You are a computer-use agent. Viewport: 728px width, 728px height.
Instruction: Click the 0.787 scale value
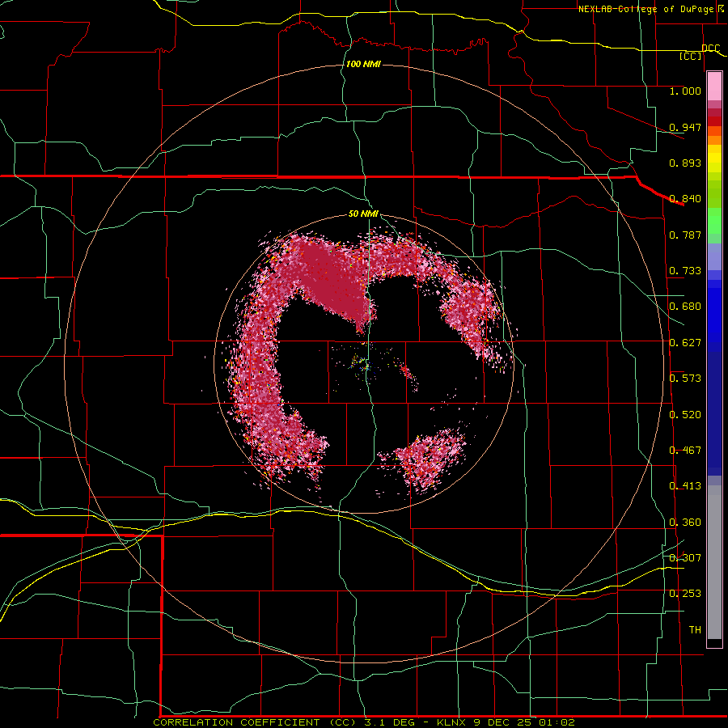[685, 235]
